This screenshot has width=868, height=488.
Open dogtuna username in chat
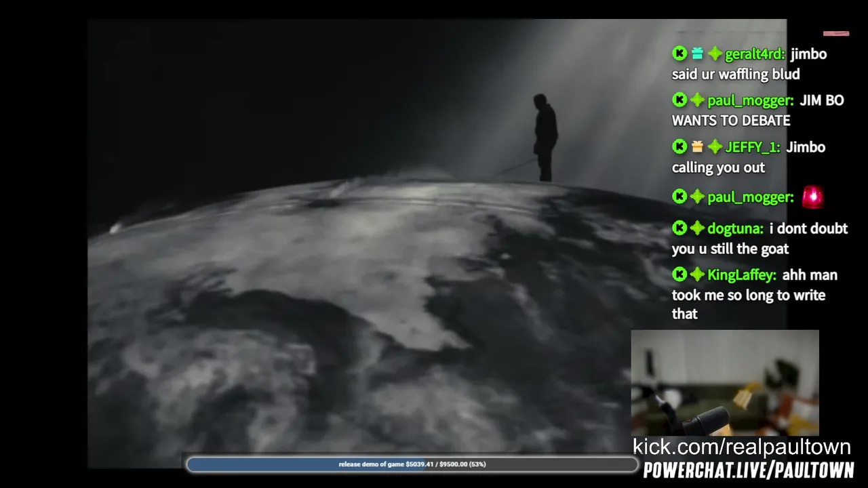click(735, 229)
